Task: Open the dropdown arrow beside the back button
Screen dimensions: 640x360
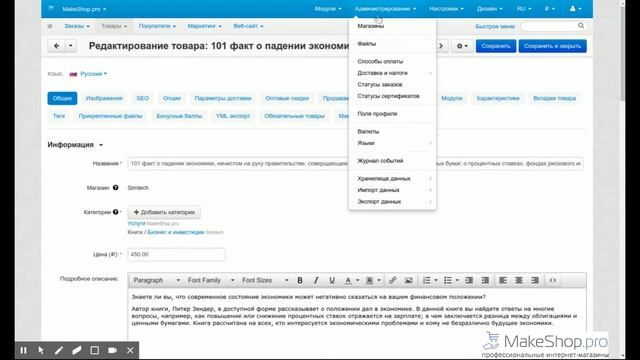Action: 71,46
